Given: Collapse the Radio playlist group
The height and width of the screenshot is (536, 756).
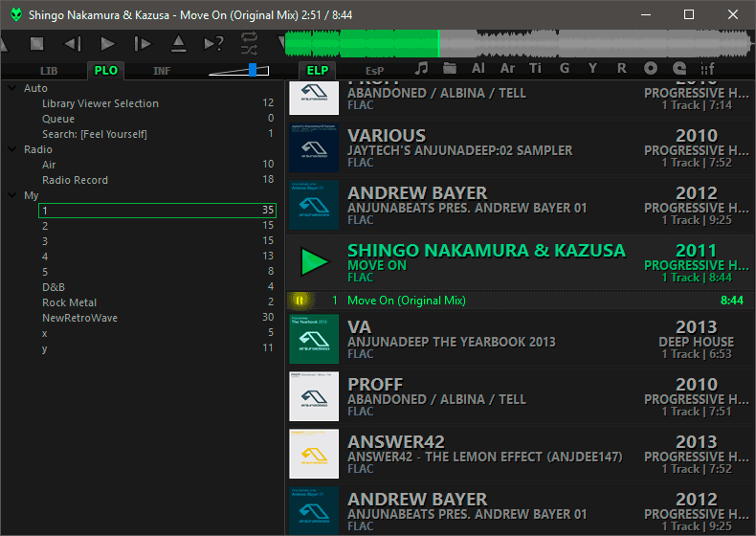Looking at the screenshot, I should tap(11, 149).
